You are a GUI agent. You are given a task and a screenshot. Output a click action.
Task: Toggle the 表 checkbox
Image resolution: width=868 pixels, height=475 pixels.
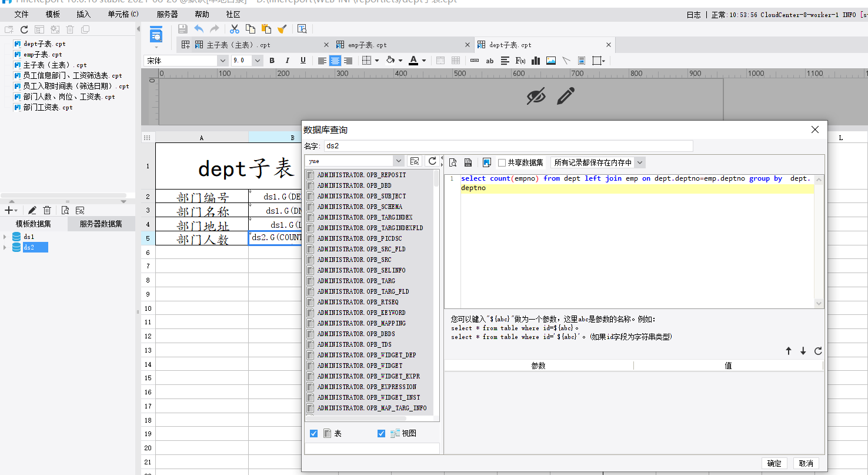point(313,433)
